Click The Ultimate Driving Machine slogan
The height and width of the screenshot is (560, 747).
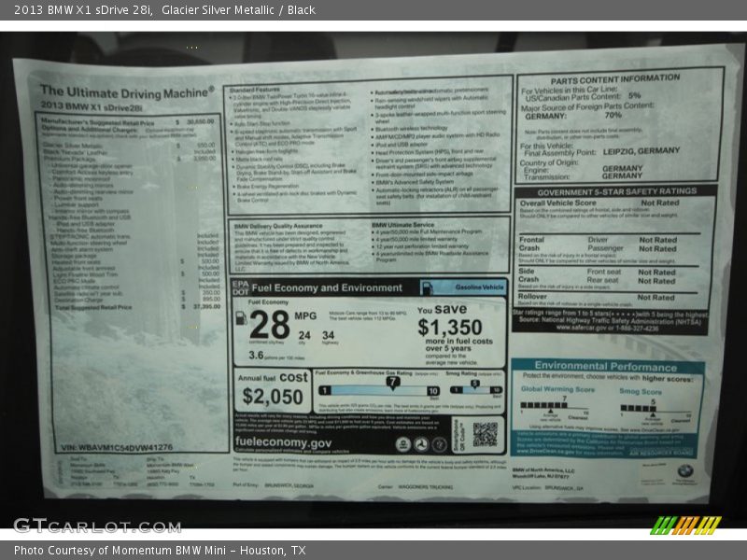click(127, 91)
